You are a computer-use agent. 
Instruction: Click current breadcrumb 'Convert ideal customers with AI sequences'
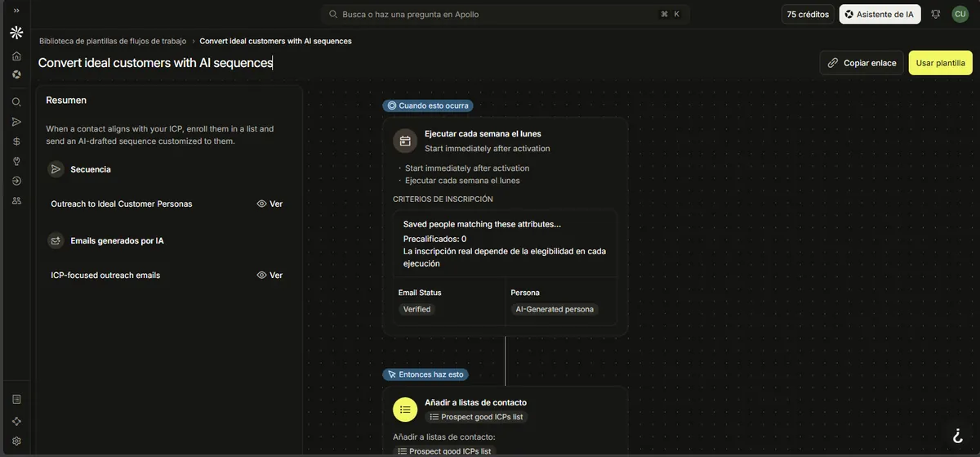275,41
